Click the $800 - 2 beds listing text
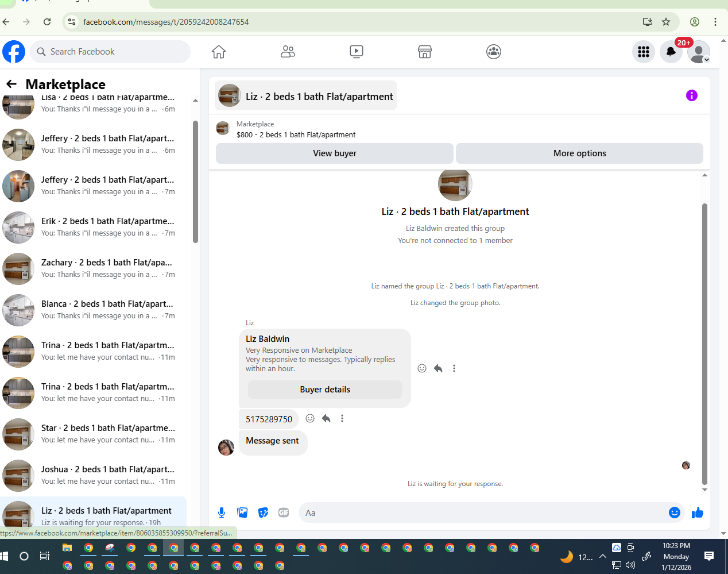Image resolution: width=728 pixels, height=574 pixels. tap(296, 135)
